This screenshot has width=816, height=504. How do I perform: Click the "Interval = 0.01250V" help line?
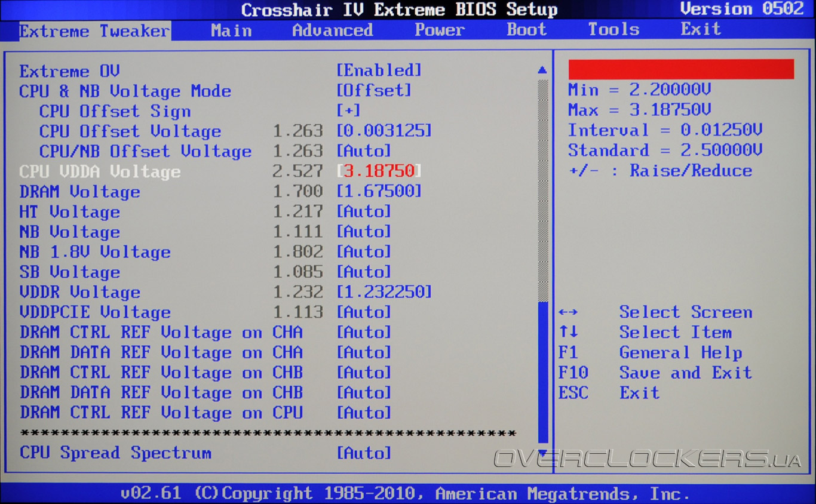click(x=665, y=131)
